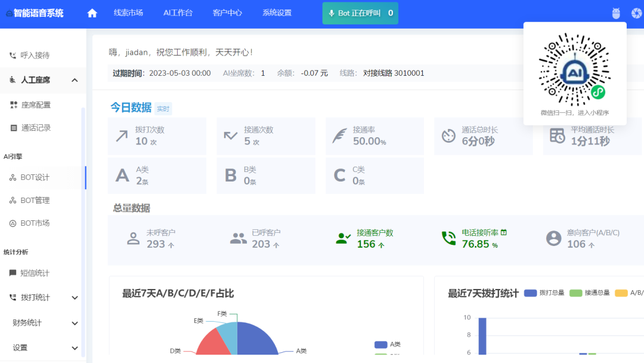Click the Bot正在呼叫 button
This screenshot has height=363, width=644.
coord(360,13)
